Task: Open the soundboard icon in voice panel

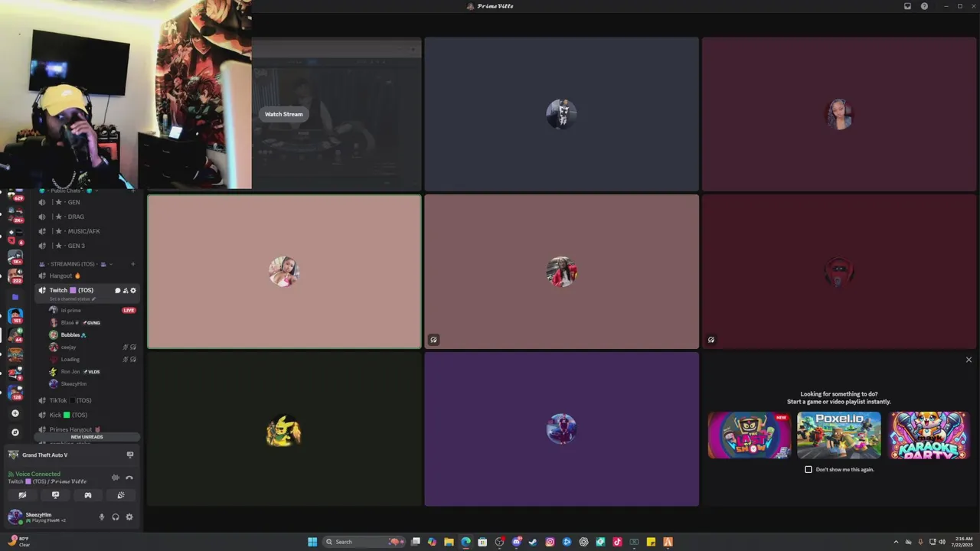Action: [x=121, y=495]
